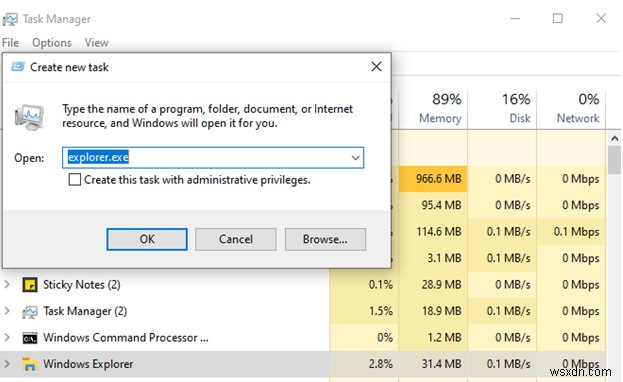Click the 0.1% CPU cell
This screenshot has width=623, height=382.
(x=364, y=285)
